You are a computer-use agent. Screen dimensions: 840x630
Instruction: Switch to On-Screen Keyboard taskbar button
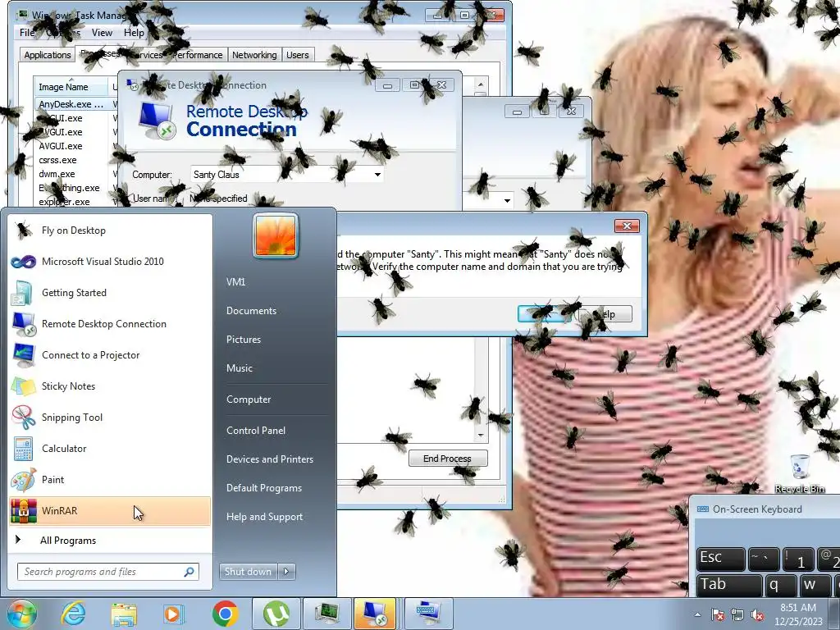pos(428,614)
